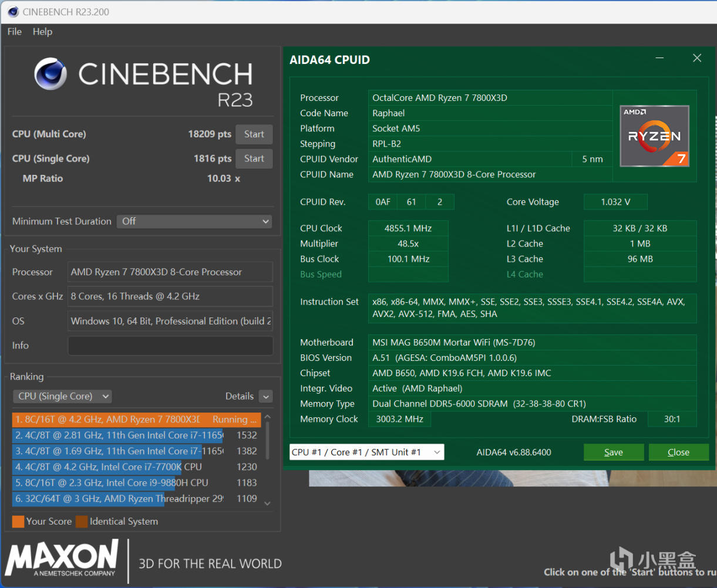
Task: Open the ranking CPU (Single Core) dropdown
Action: point(62,396)
